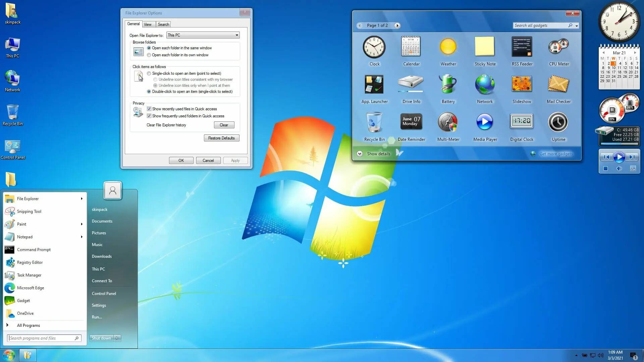Click Restore Defaults button
Screen dimensions: 644x362
click(221, 138)
